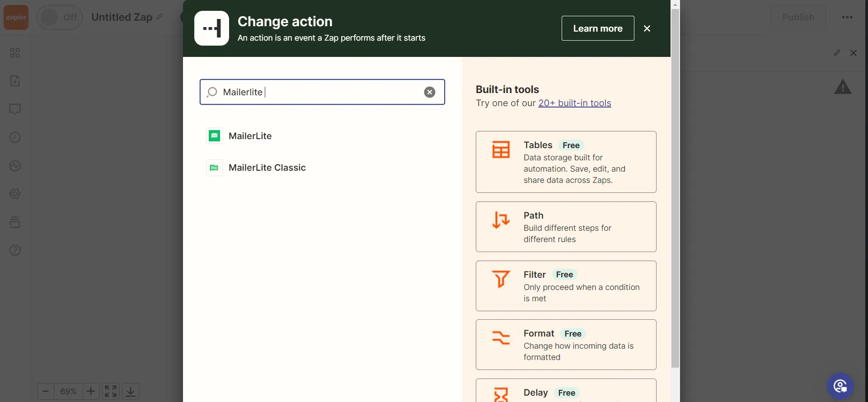This screenshot has width=868, height=402.
Task: Open the Zap file details sidebar icon
Action: 15,81
